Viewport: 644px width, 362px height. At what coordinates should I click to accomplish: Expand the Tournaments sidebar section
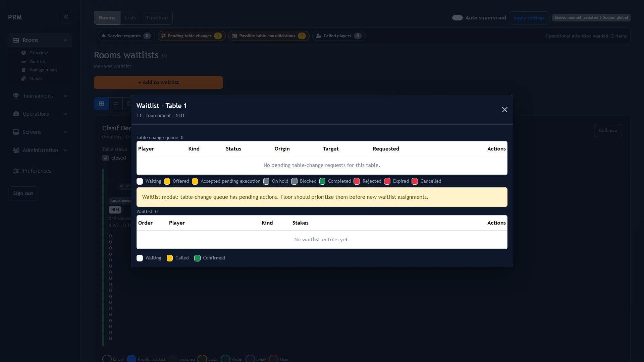tap(65, 96)
